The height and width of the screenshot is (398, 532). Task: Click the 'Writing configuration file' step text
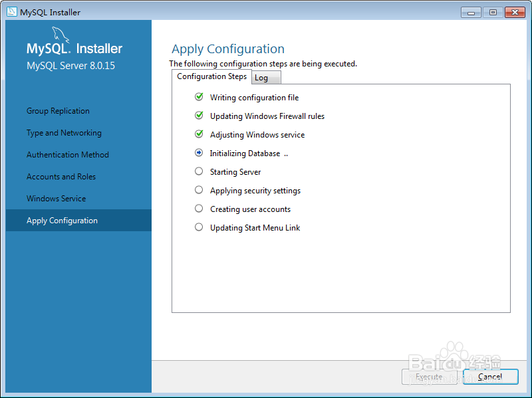point(255,98)
